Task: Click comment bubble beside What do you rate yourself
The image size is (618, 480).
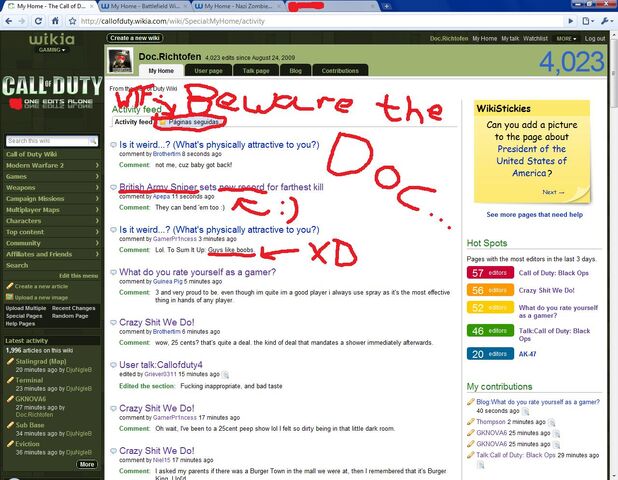Action: tap(114, 272)
